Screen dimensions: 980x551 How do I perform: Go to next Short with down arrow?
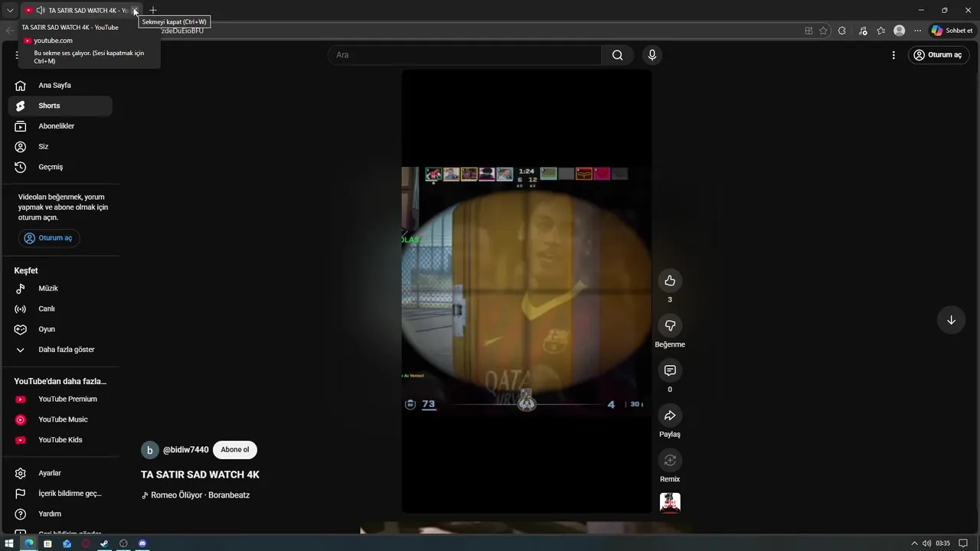coord(951,320)
